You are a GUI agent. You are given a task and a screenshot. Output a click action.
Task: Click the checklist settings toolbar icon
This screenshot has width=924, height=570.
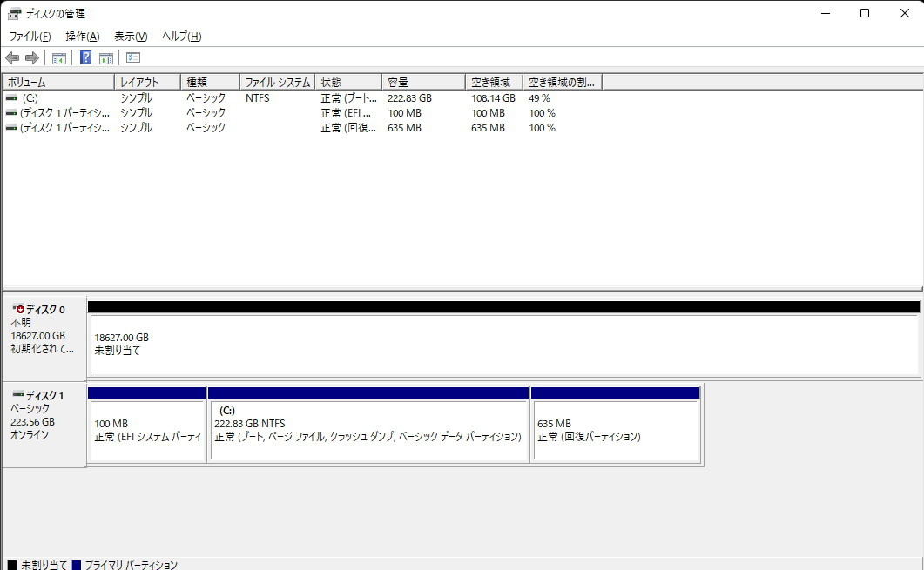[133, 57]
